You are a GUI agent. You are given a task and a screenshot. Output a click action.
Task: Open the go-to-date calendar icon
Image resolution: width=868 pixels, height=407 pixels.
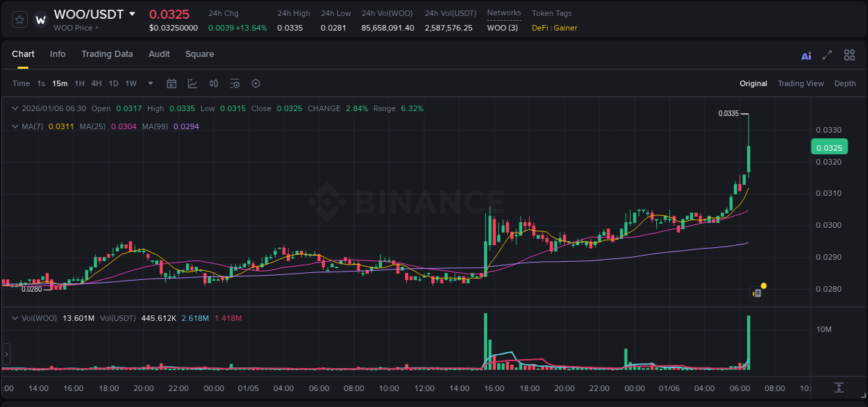click(x=172, y=83)
